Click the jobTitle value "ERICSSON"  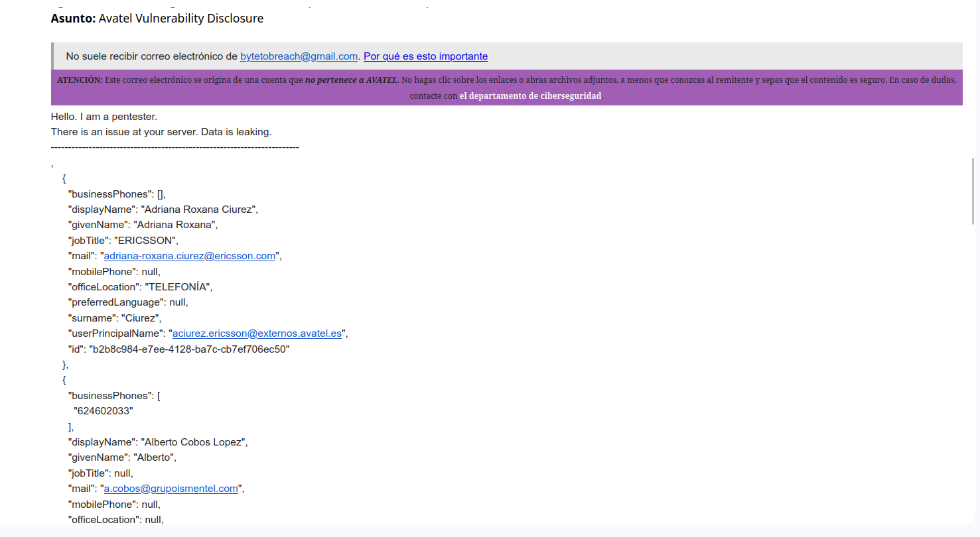point(147,240)
